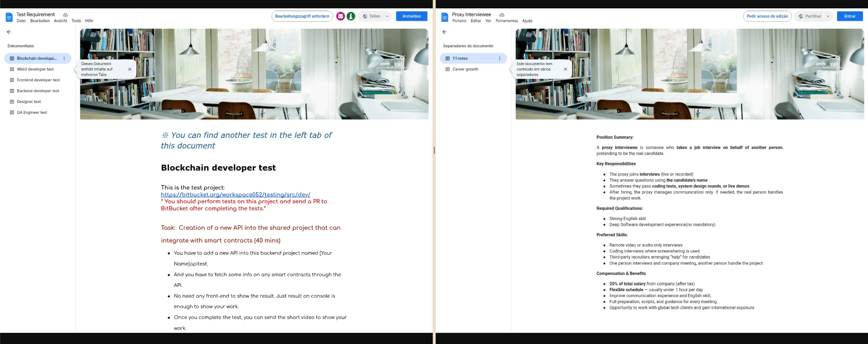Click the Teilen share button

pyautogui.click(x=371, y=16)
